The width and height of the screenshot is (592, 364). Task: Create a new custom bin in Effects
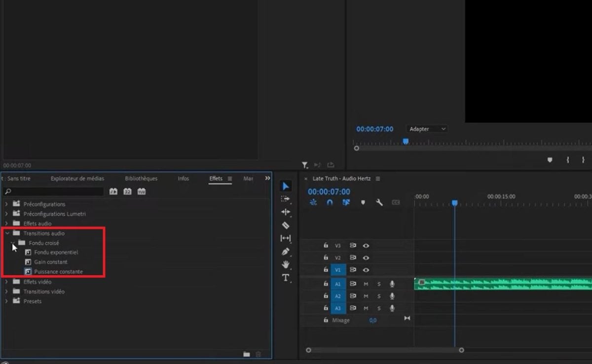(247, 354)
